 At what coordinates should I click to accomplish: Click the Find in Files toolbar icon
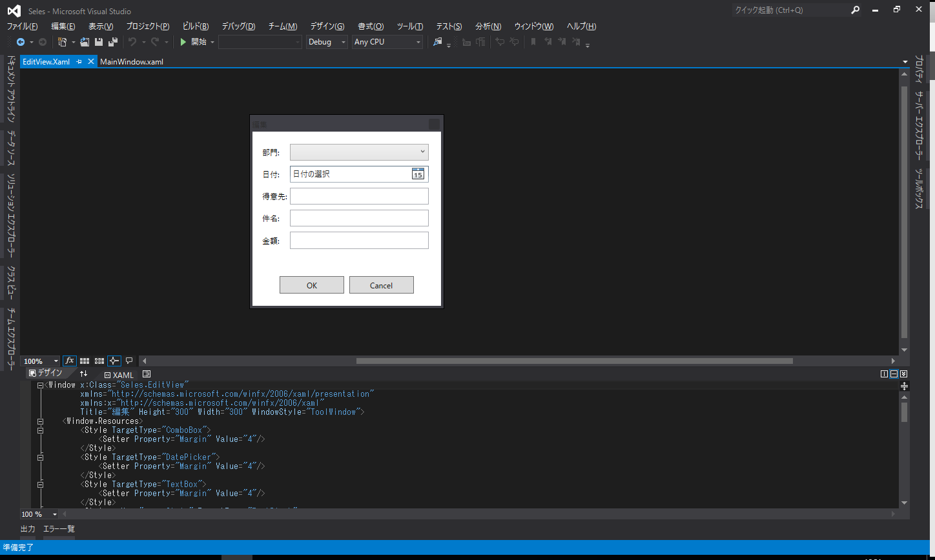[438, 42]
